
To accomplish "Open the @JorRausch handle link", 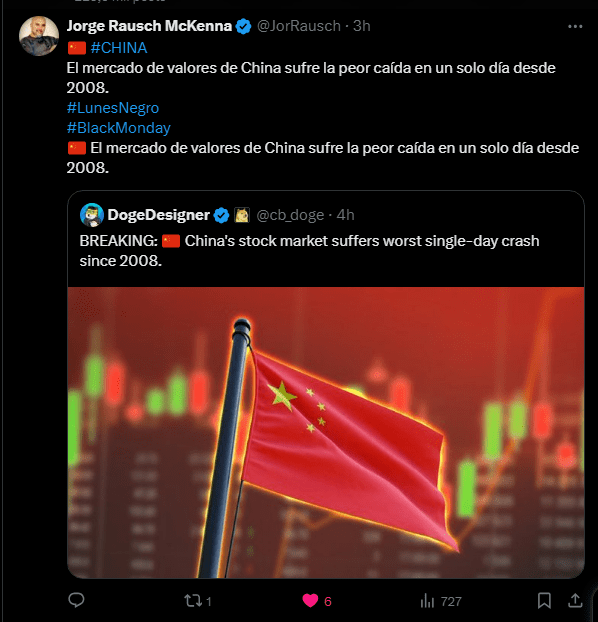I will [299, 26].
